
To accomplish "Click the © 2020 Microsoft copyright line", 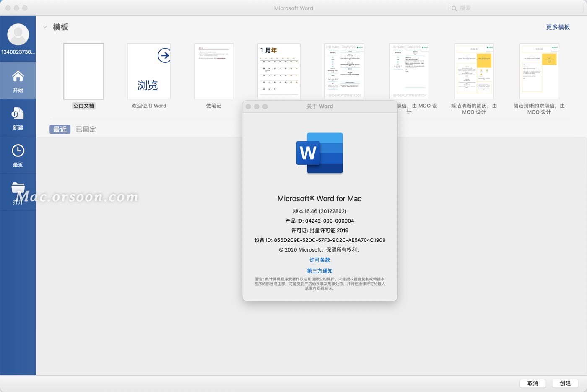I will pos(319,250).
